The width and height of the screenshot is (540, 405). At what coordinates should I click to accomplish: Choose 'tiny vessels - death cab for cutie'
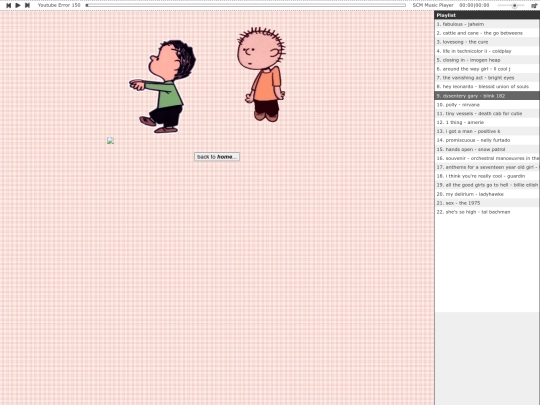point(487,114)
